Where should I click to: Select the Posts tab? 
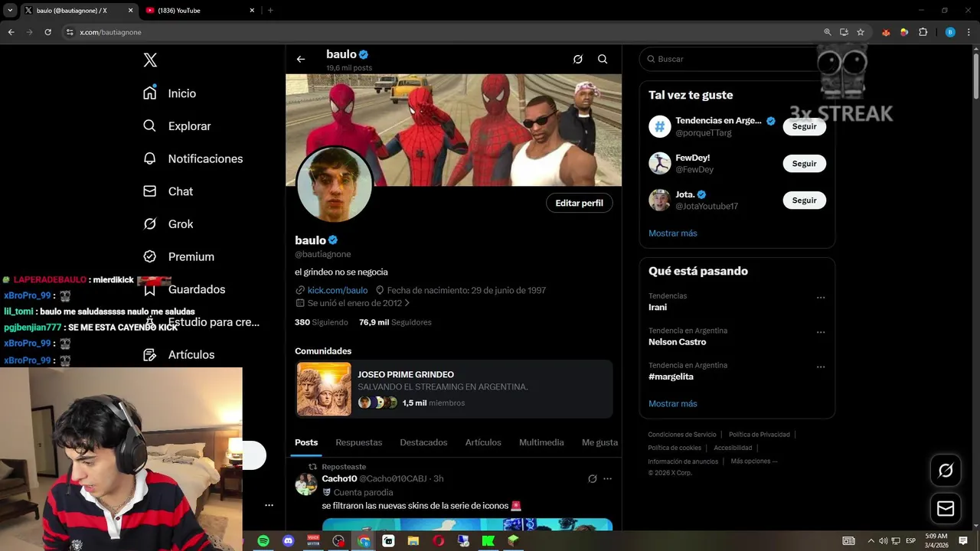306,442
